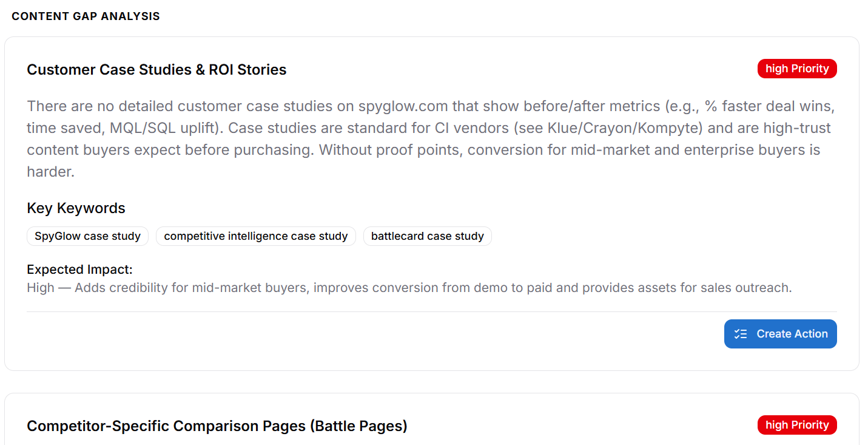Click the "CONTENT GAP ANALYSIS" section header
Viewport: 868px width, 445px height.
[x=86, y=16]
